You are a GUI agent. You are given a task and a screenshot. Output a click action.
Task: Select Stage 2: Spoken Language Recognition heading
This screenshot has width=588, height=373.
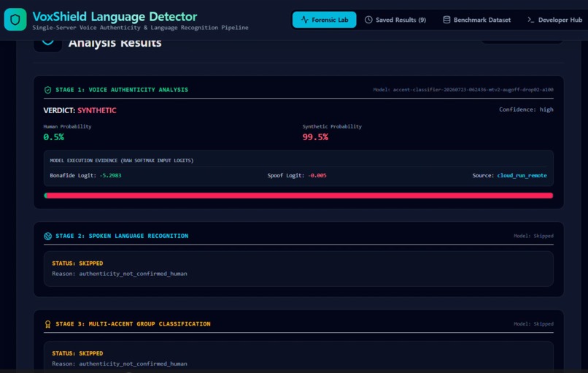122,236
